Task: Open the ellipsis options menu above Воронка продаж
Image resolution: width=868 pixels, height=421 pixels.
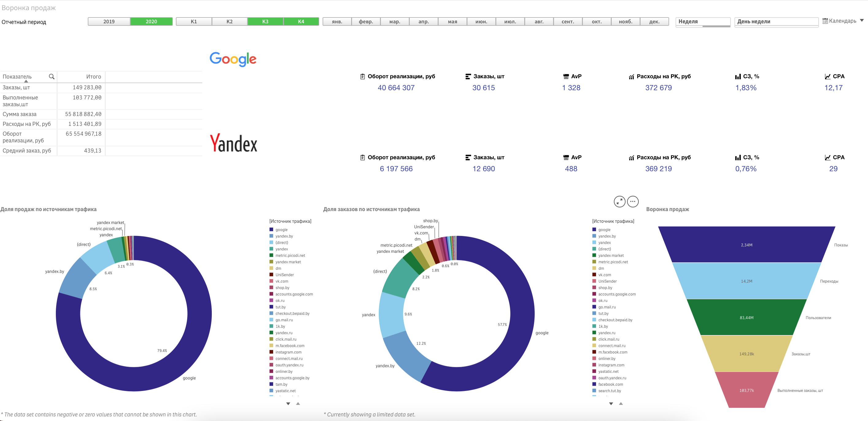Action: pyautogui.click(x=633, y=201)
